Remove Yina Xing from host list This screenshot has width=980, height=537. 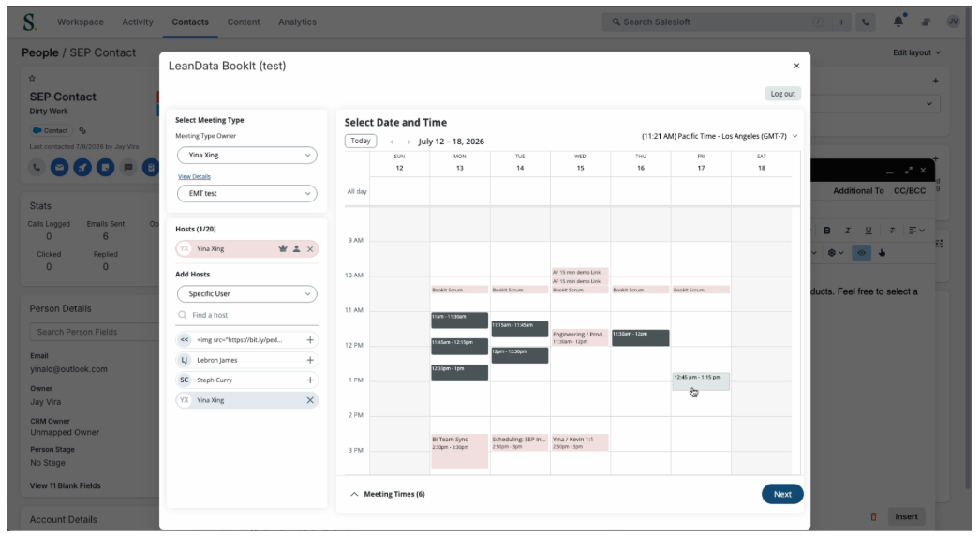point(310,400)
